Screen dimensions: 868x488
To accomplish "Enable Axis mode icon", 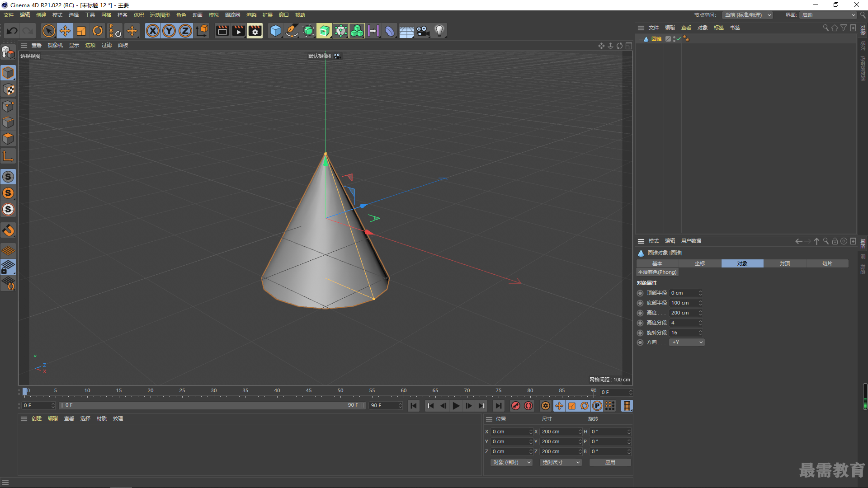I will (x=8, y=156).
